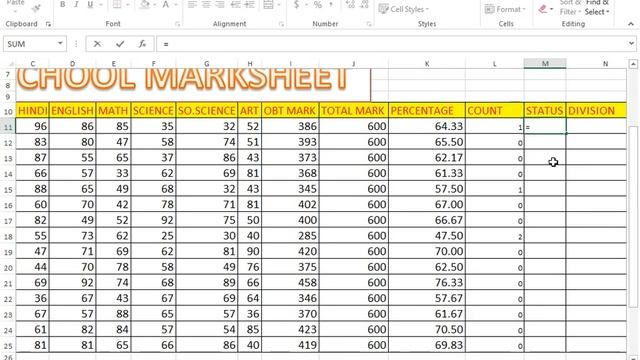This screenshot has height=360, width=640.
Task: Open the Font Color dropdown arrow
Action: 176,5
